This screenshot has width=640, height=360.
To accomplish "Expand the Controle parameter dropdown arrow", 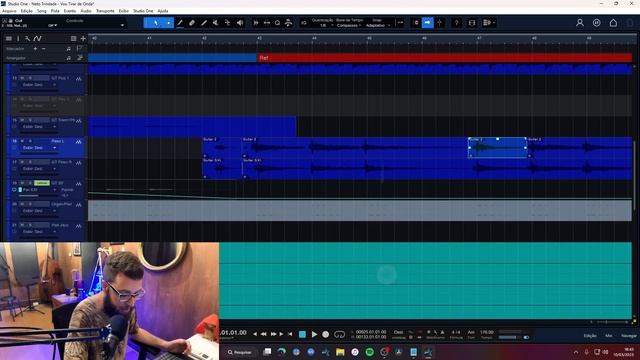I will [122, 25].
